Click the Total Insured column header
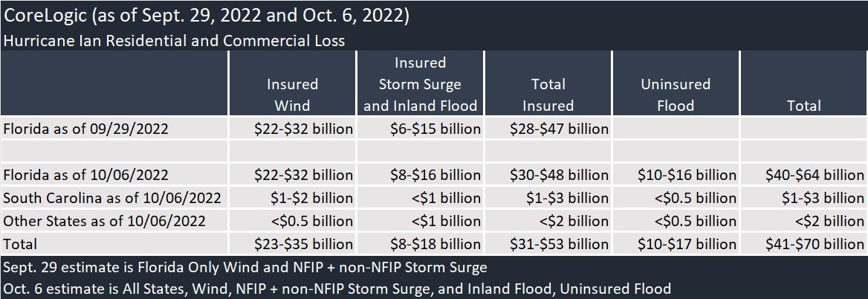 point(548,94)
